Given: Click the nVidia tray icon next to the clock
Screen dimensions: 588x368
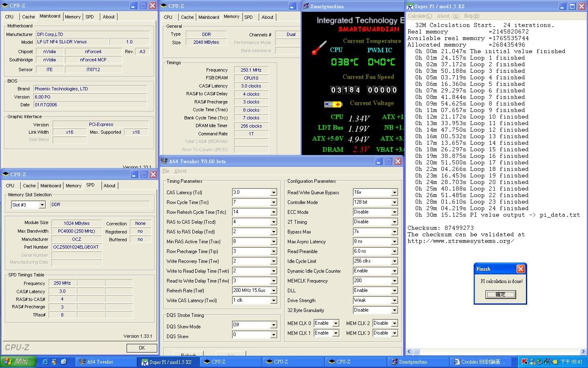Looking at the screenshot, I should (x=555, y=362).
